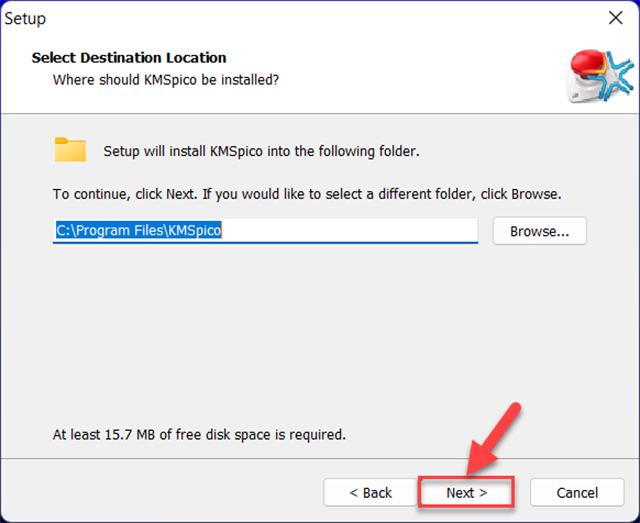Click the Setup title bar text
The height and width of the screenshot is (523, 640).
25,19
